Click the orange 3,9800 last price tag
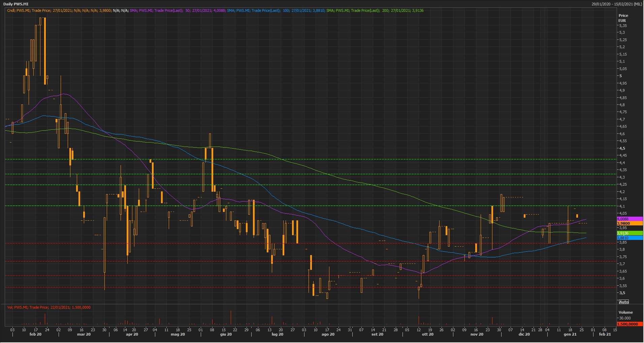Image resolution: width=644 pixels, height=343 pixels. pos(629,223)
